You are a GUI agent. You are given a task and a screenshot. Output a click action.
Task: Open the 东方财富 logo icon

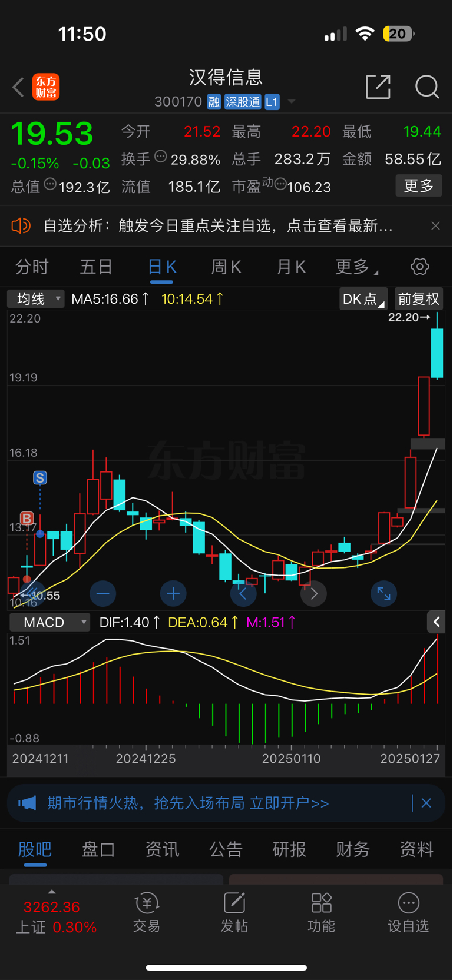(46, 87)
